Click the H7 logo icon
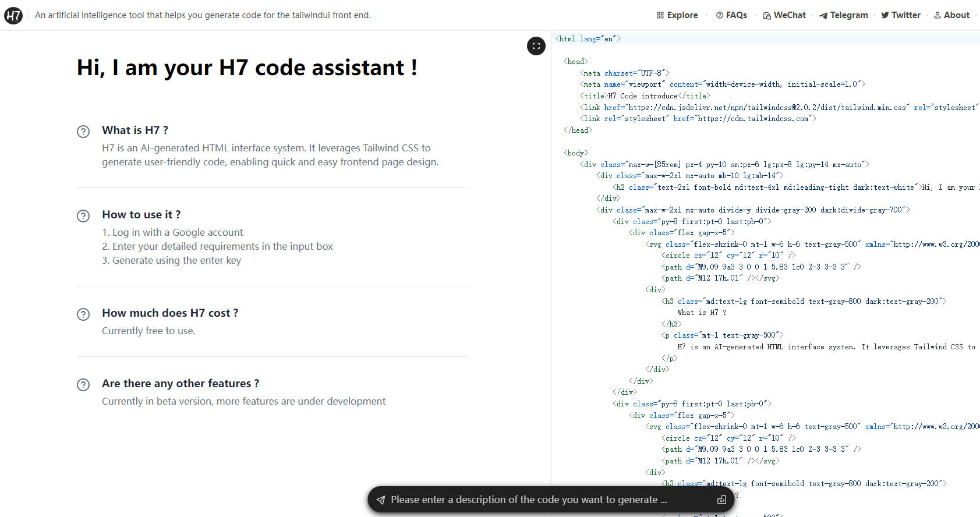Screen dimensions: 980x517 click(x=13, y=15)
